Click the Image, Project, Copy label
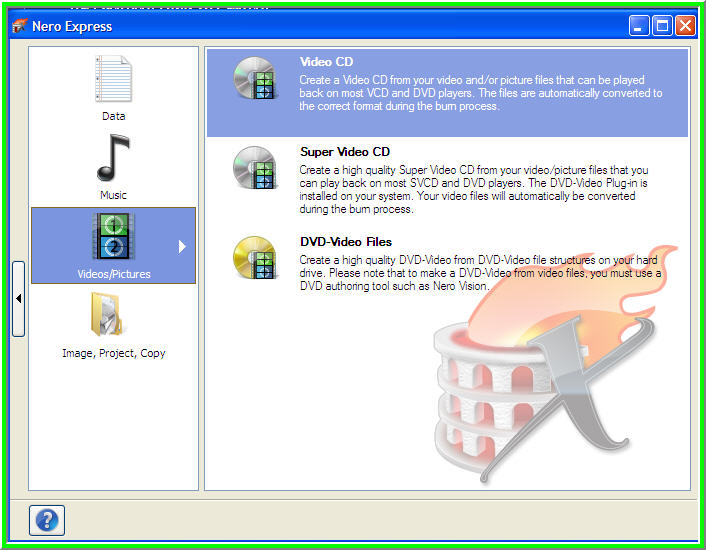 [114, 353]
